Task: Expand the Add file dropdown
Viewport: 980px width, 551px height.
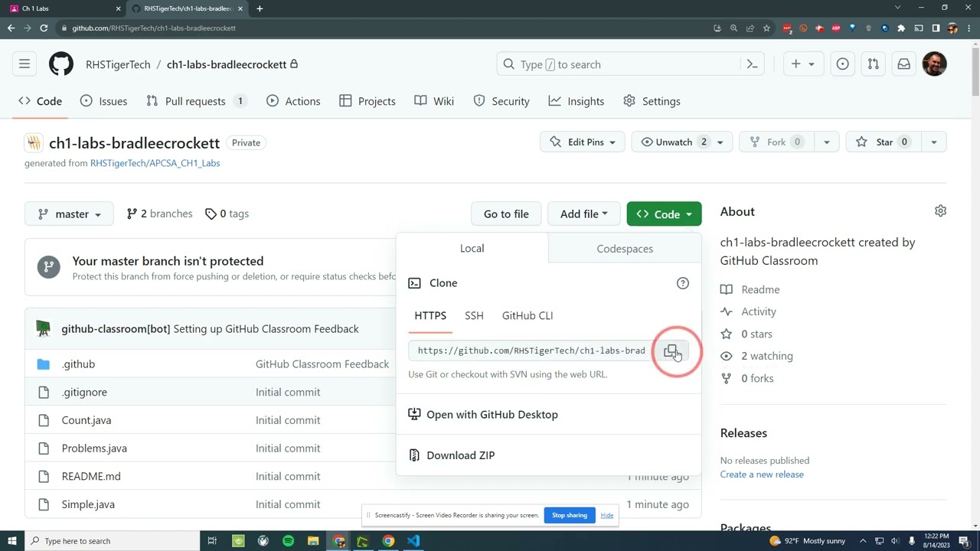Action: [x=583, y=214]
